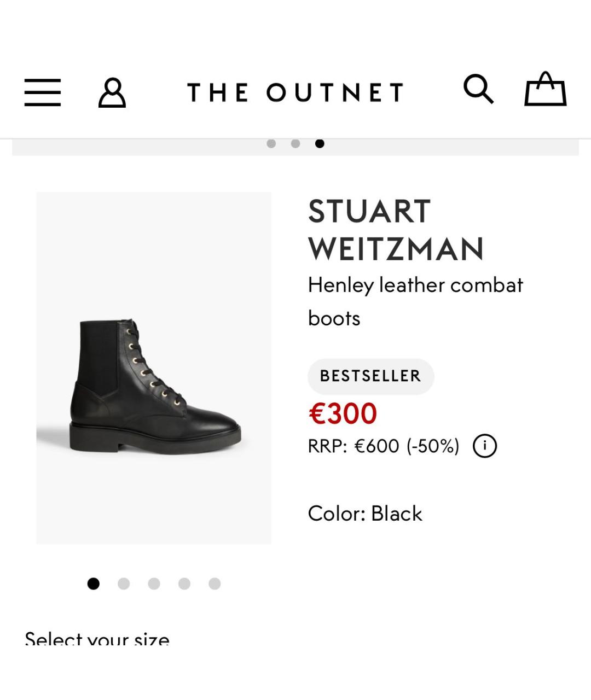Show the fourth product image dot
Screen dimensions: 591x700
(x=184, y=584)
